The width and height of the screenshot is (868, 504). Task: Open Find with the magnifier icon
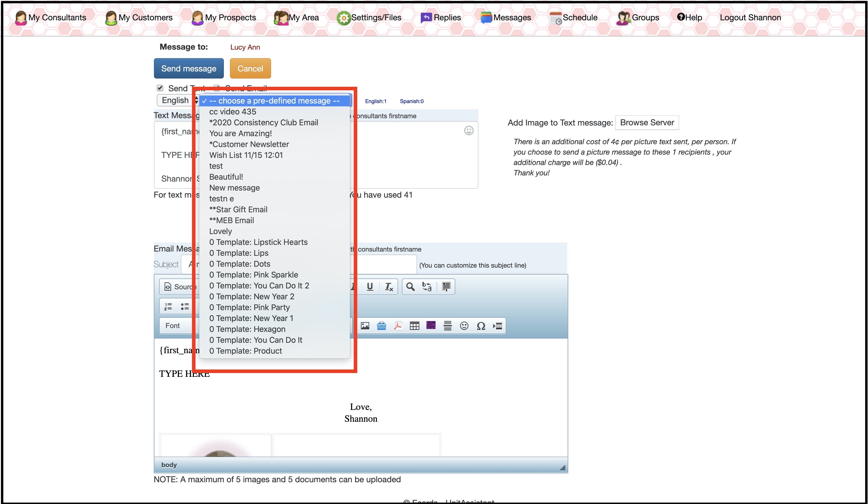[410, 287]
